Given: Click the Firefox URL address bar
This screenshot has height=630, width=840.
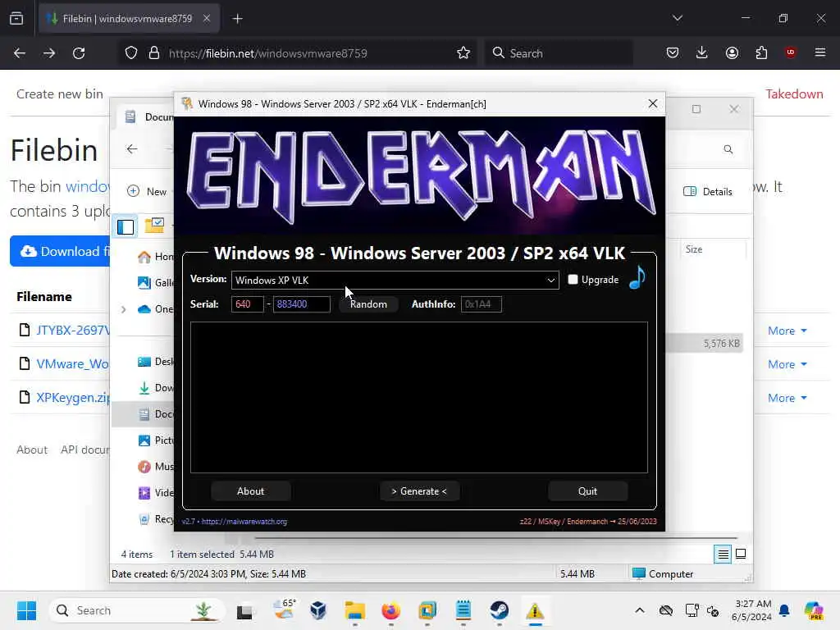Looking at the screenshot, I should point(297,53).
